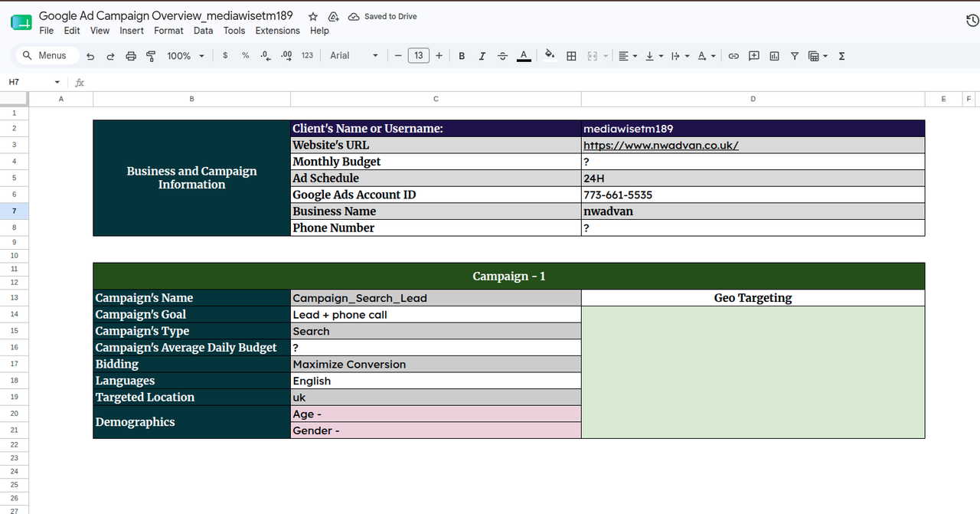Open the Arial font dropdown
980x514 pixels.
354,56
